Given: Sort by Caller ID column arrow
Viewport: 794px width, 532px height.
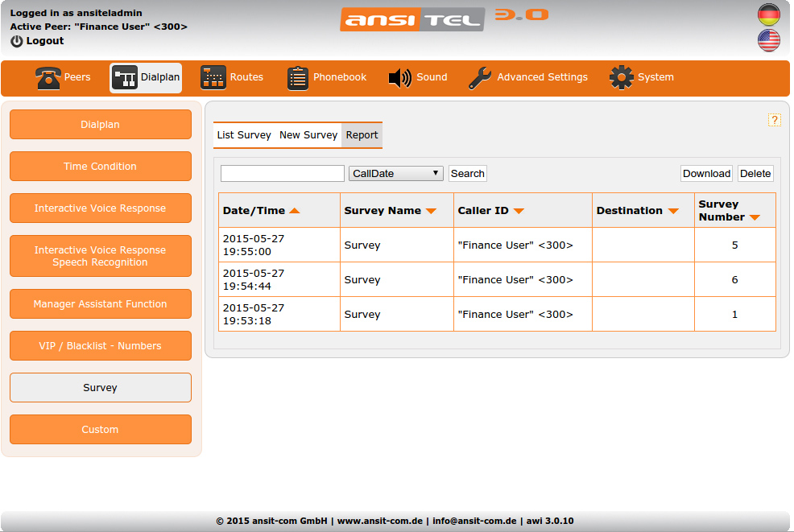Looking at the screenshot, I should (519, 211).
